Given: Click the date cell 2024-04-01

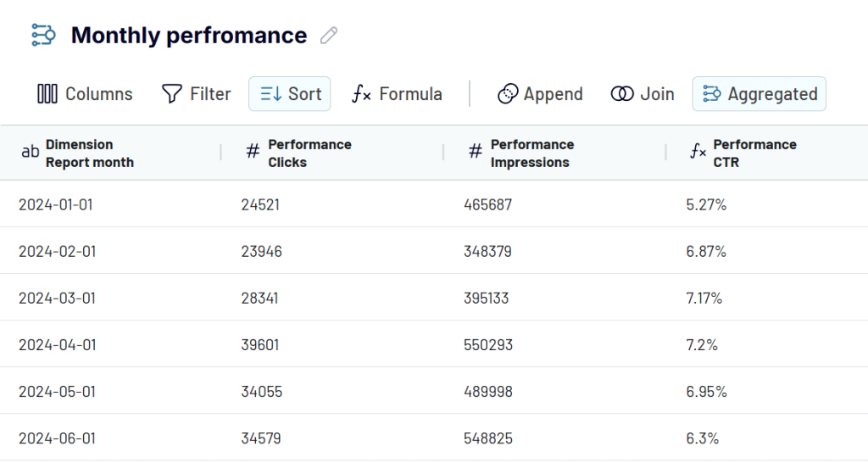Looking at the screenshot, I should [x=57, y=345].
